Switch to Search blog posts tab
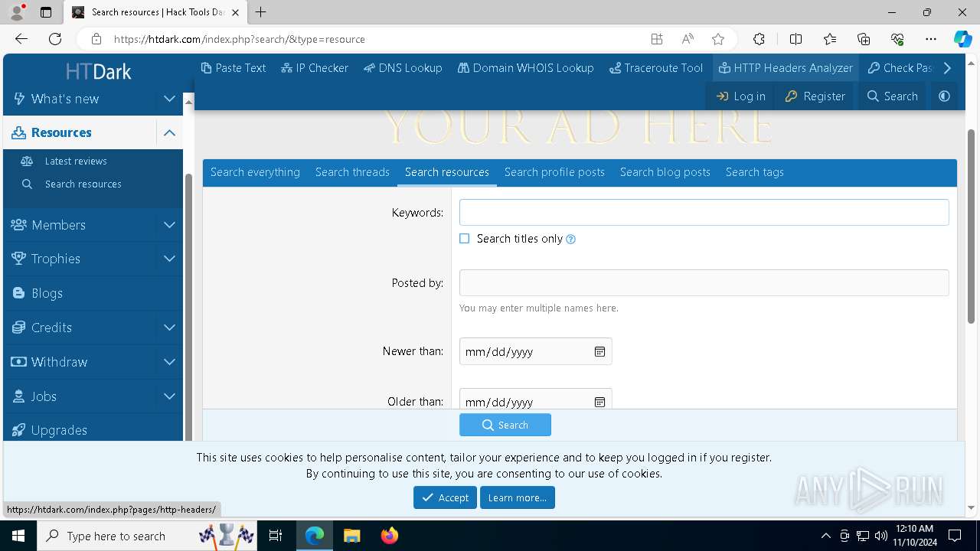This screenshot has height=551, width=980. click(x=665, y=172)
